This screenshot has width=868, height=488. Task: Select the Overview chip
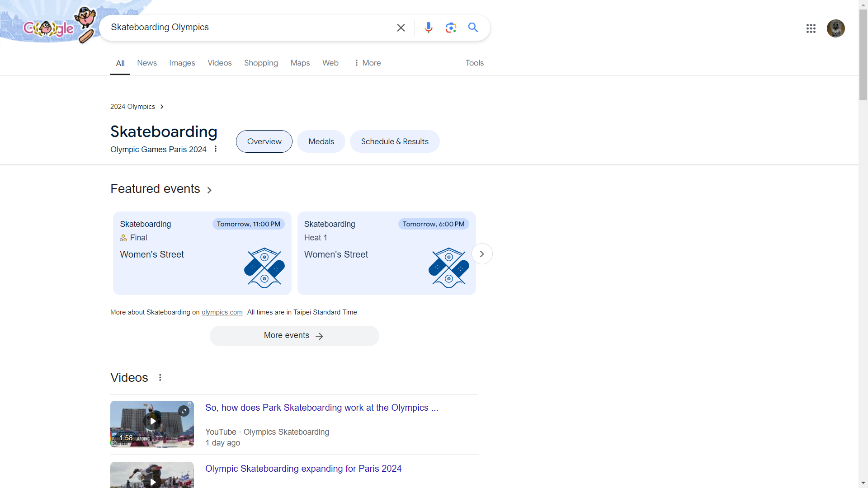click(264, 141)
